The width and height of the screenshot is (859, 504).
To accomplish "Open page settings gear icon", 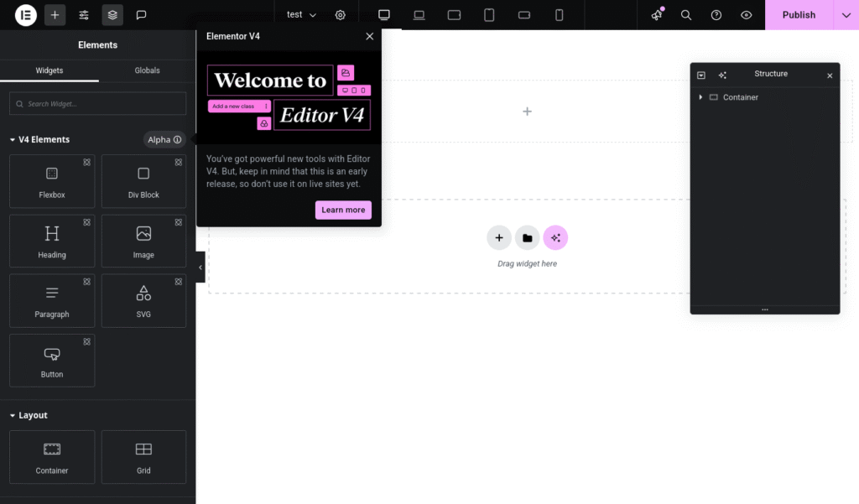I will click(x=340, y=15).
